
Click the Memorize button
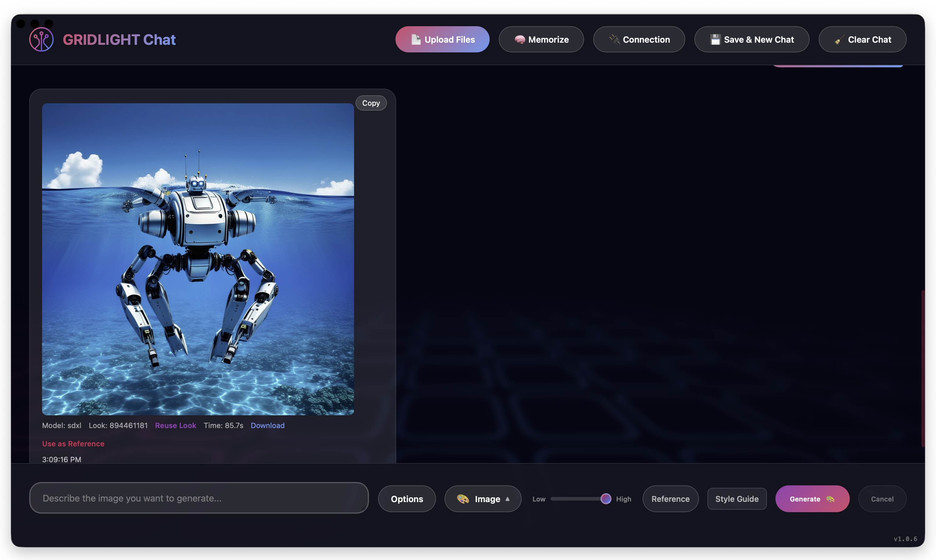tap(541, 39)
